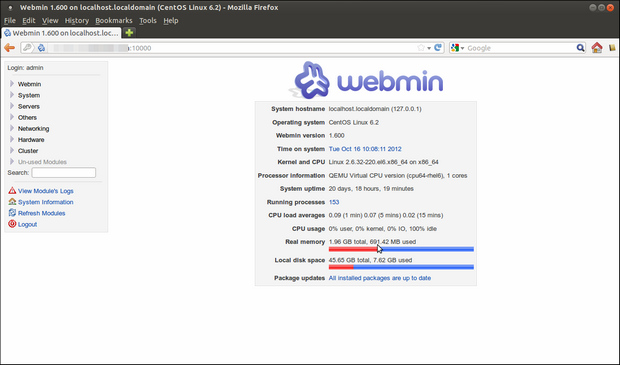The image size is (620, 365).
Task: Click the Logout link
Action: tap(27, 224)
